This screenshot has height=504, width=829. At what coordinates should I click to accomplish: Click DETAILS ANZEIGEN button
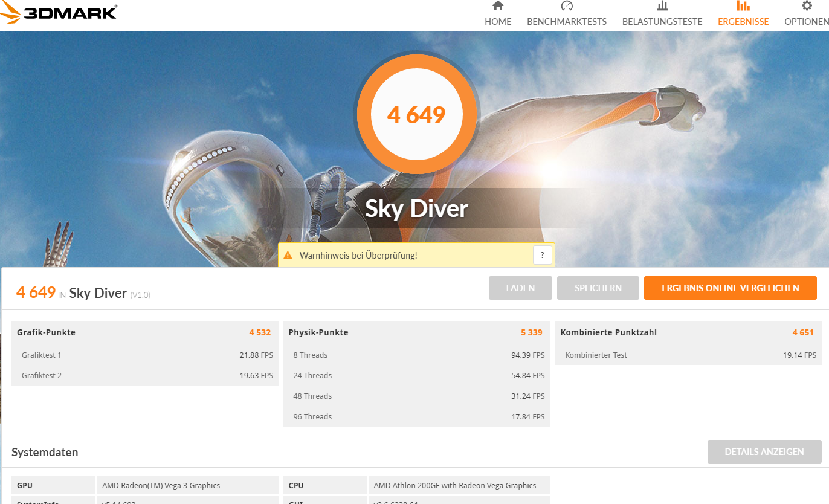[764, 452]
